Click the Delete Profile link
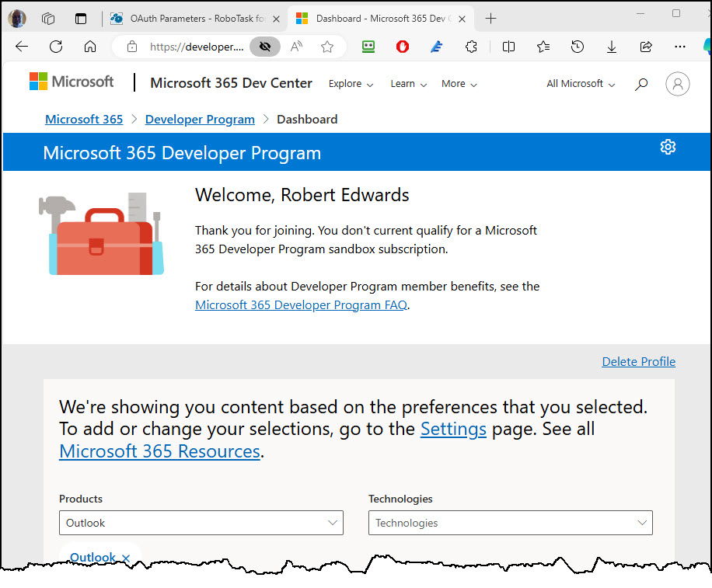Screen dimensions: 712x588 coord(638,361)
